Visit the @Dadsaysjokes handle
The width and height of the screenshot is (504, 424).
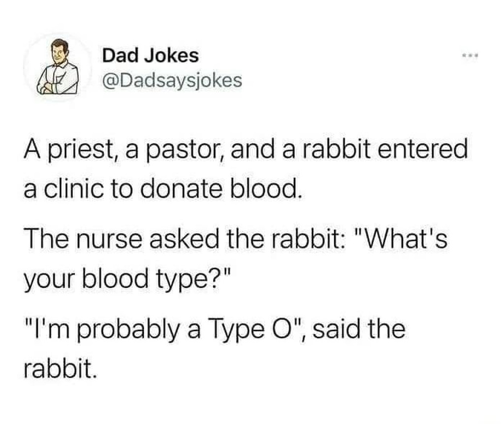(x=172, y=81)
